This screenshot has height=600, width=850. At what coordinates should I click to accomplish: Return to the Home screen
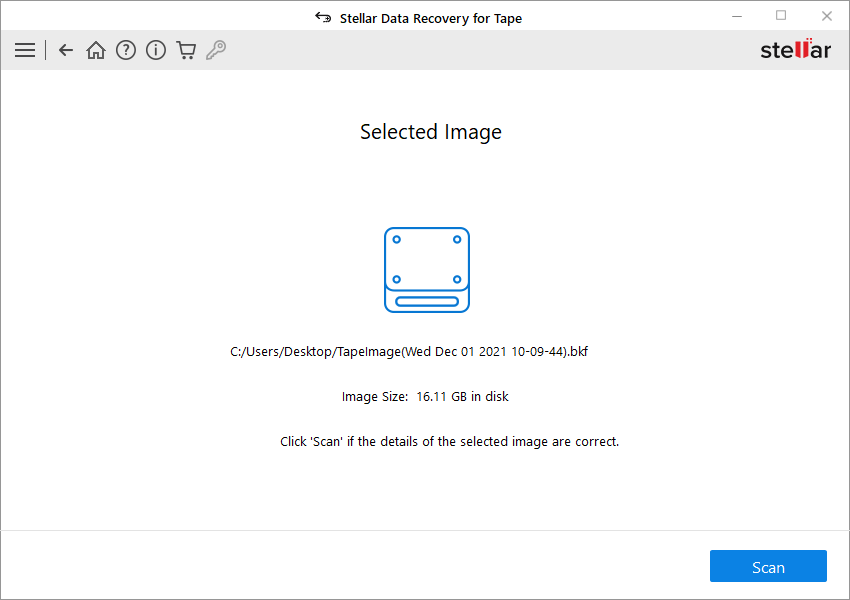96,50
